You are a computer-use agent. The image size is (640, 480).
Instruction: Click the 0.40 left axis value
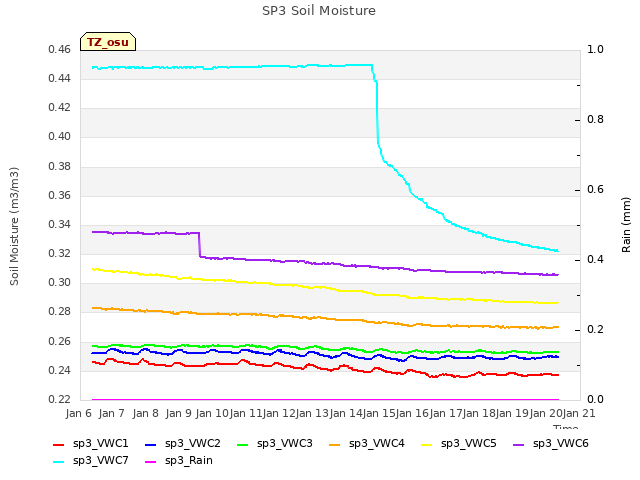click(60, 137)
